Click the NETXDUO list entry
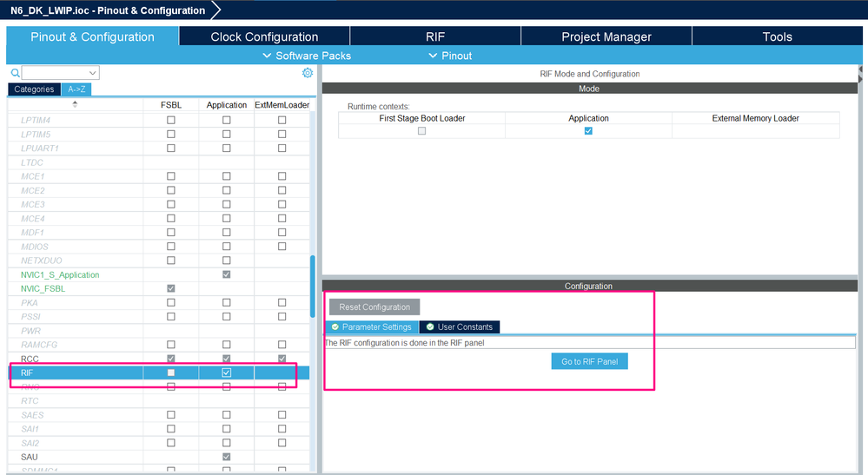This screenshot has width=868, height=475. 42,261
